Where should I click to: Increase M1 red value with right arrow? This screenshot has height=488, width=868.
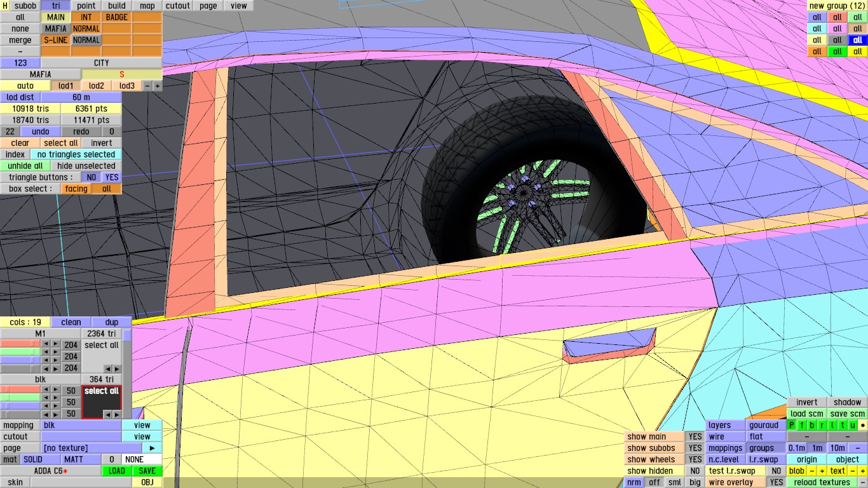pos(56,345)
